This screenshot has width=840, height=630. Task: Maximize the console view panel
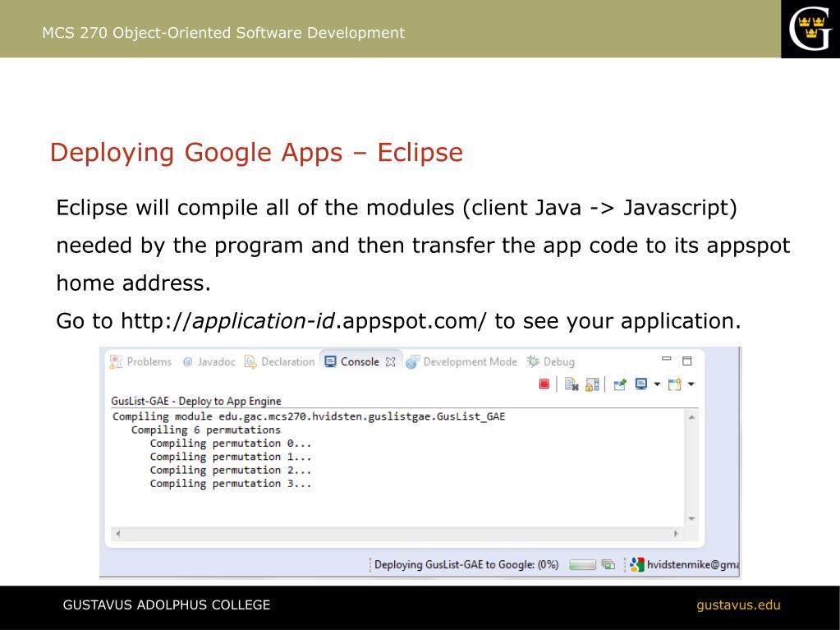click(x=686, y=361)
